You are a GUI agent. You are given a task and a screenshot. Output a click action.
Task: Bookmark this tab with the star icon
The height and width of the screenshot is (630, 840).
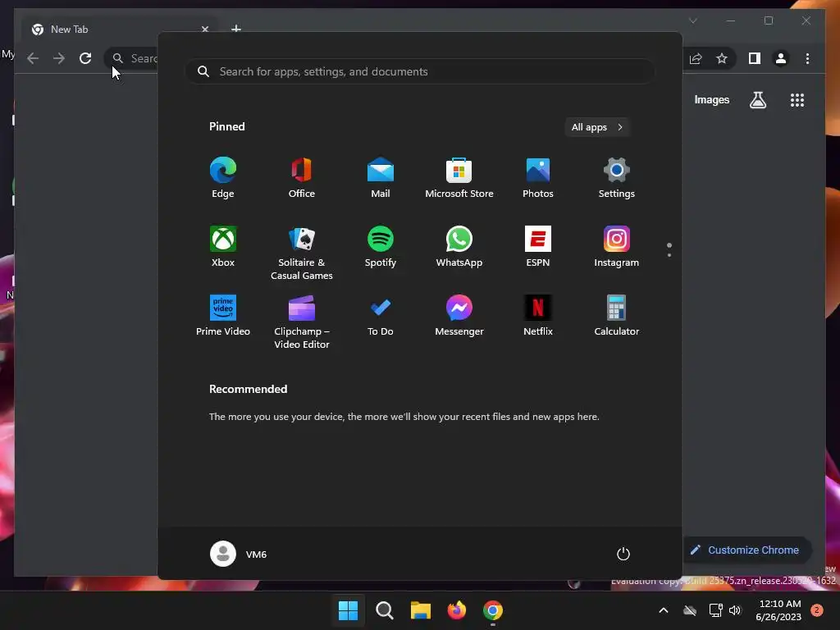pyautogui.click(x=722, y=58)
